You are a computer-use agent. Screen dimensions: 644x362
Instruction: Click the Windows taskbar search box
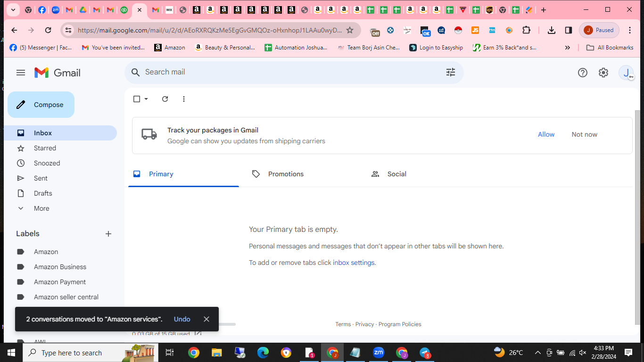91,353
